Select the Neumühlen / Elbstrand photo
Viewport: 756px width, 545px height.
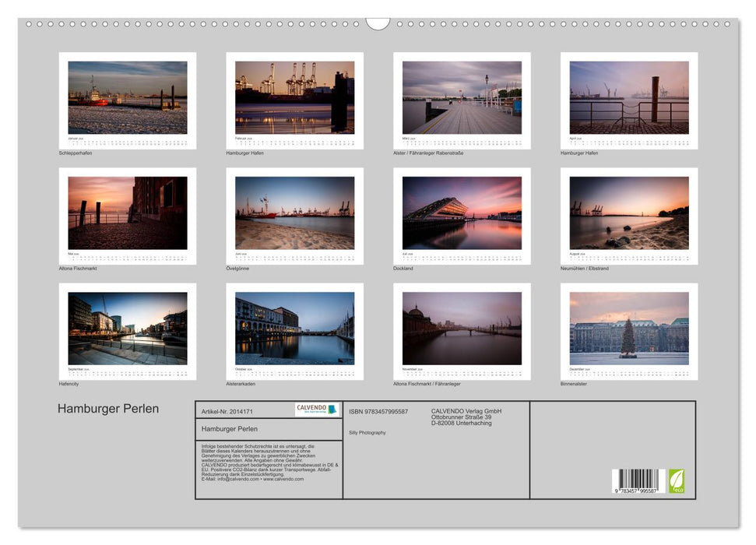(629, 213)
